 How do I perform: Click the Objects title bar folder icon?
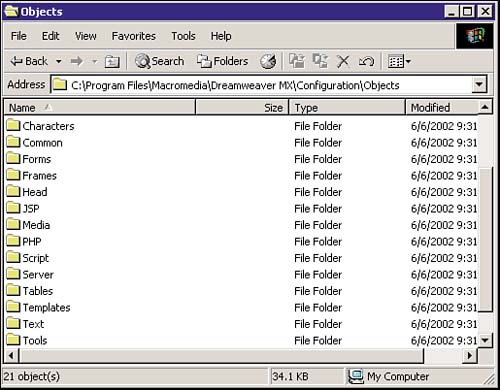click(x=11, y=11)
